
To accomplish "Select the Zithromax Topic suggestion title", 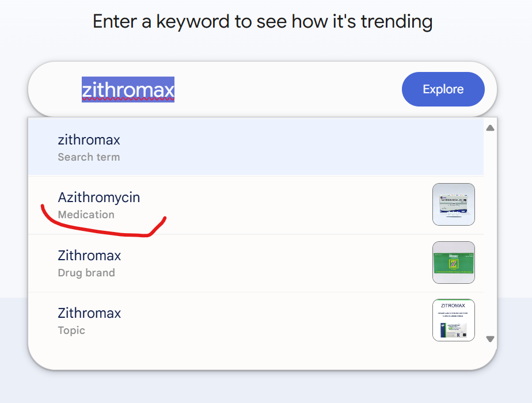I will 89,313.
